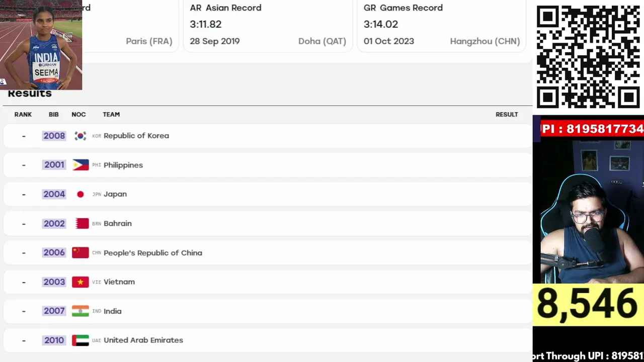Image resolution: width=644 pixels, height=362 pixels.
Task: Click the streamer webcam overlay
Action: (588, 211)
